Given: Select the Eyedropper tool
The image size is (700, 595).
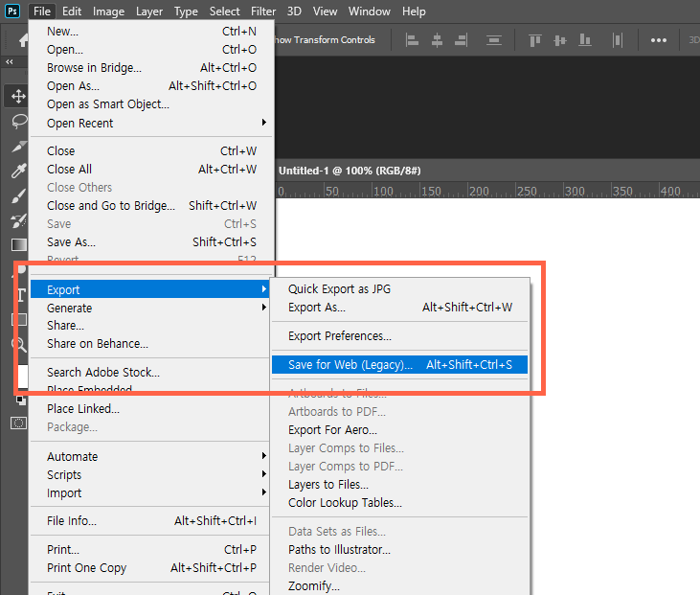Looking at the screenshot, I should (19, 171).
